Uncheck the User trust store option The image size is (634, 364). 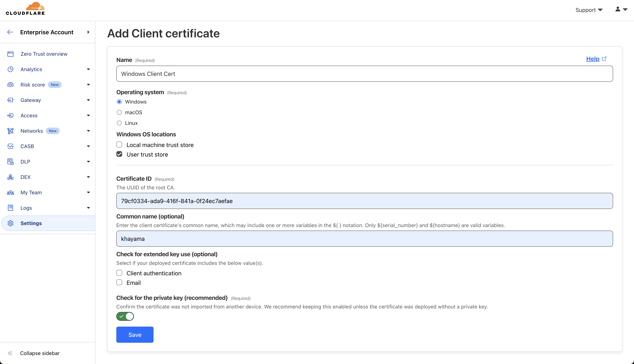pyautogui.click(x=119, y=154)
